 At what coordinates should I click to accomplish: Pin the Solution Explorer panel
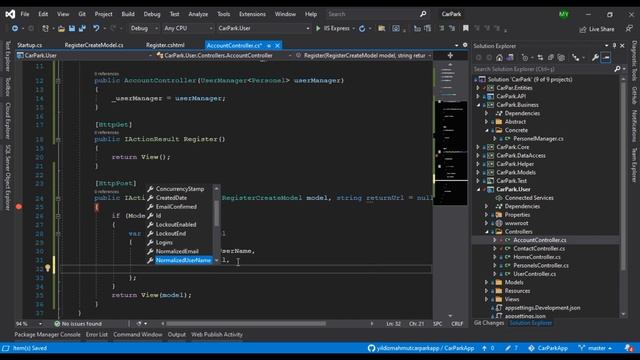click(614, 46)
